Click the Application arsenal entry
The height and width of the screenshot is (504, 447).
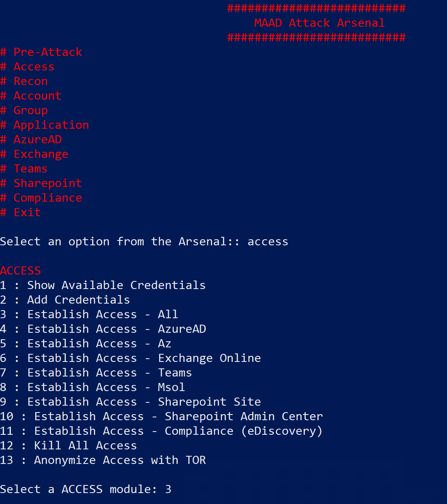pos(51,125)
